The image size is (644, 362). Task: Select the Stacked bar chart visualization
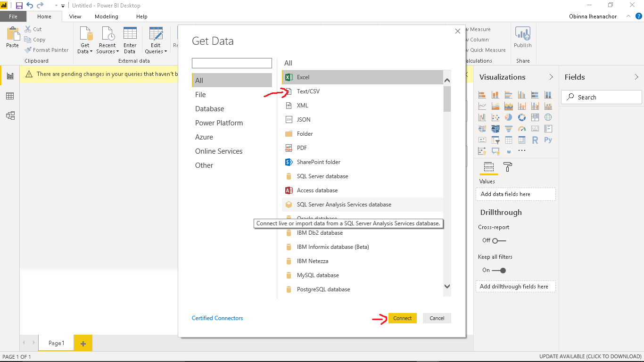[x=482, y=95]
